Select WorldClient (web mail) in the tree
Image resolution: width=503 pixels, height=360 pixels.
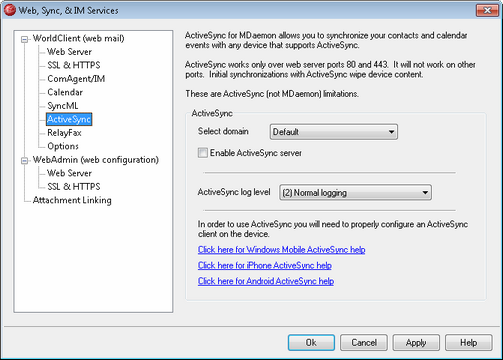pos(79,38)
